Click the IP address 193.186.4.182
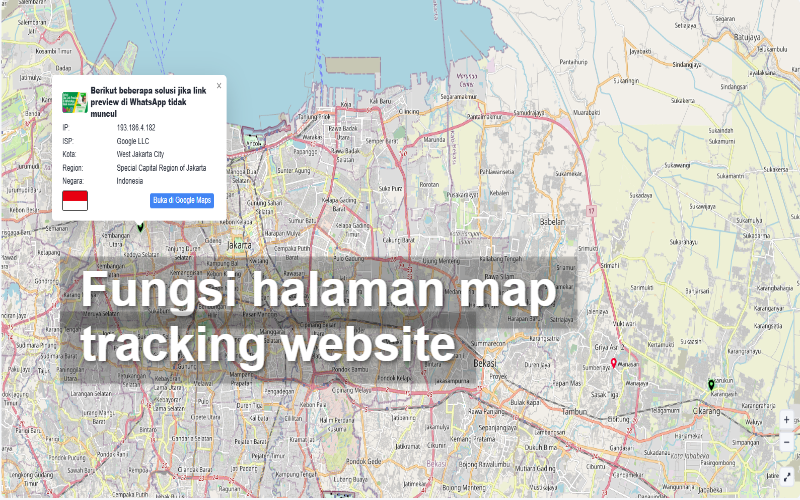 tap(136, 128)
